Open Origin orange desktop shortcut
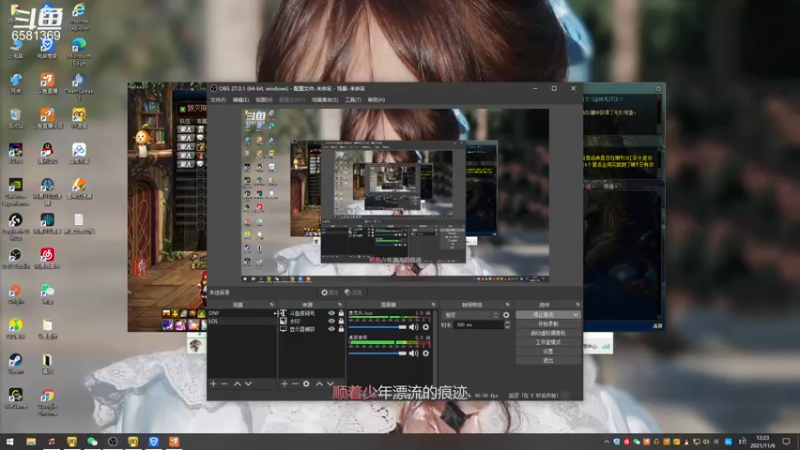This screenshot has width=800, height=450. [x=16, y=293]
